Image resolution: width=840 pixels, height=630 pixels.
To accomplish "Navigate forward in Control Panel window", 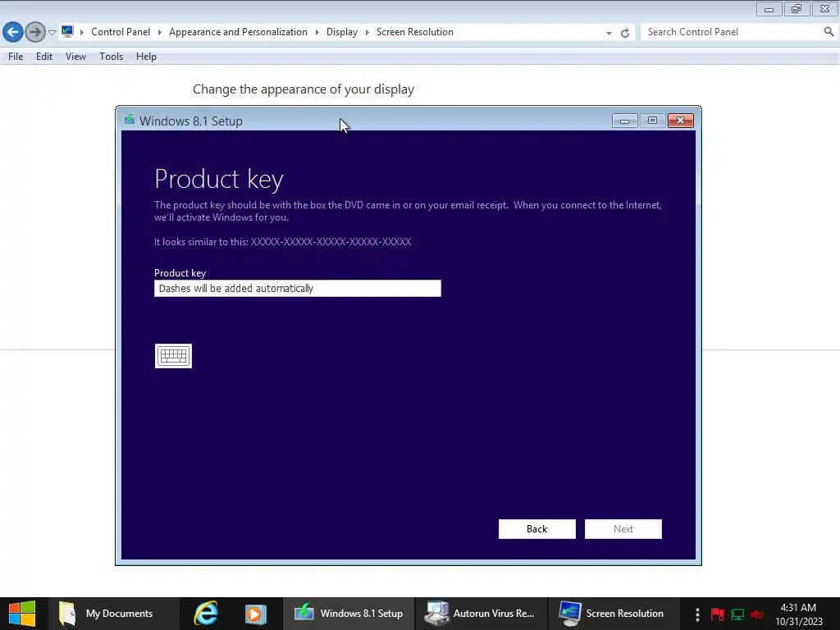I will (35, 32).
